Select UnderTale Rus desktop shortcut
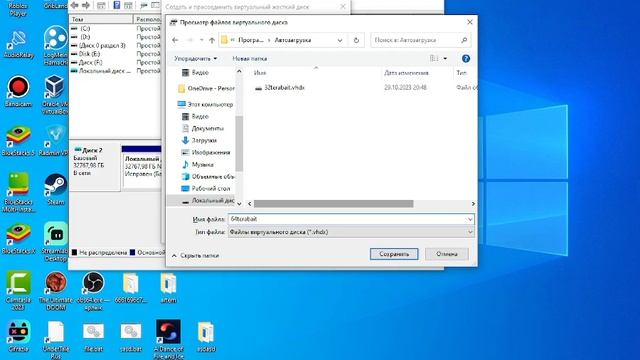Image resolution: width=640 pixels, height=360 pixels. (x=56, y=340)
